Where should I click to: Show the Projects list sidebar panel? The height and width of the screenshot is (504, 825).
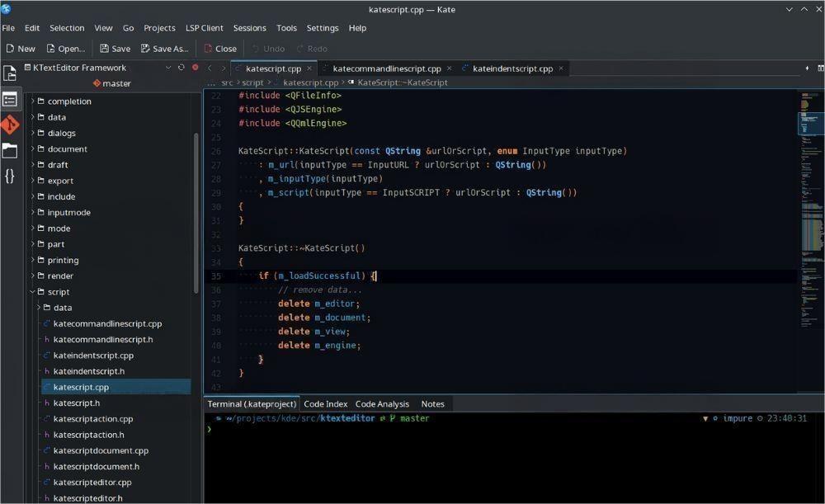point(10,99)
